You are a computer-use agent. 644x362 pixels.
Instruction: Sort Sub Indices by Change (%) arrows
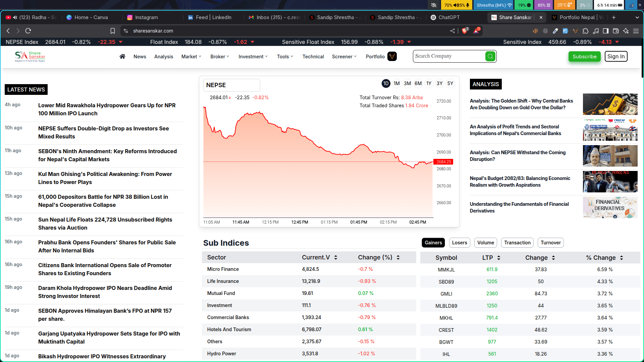(398, 257)
